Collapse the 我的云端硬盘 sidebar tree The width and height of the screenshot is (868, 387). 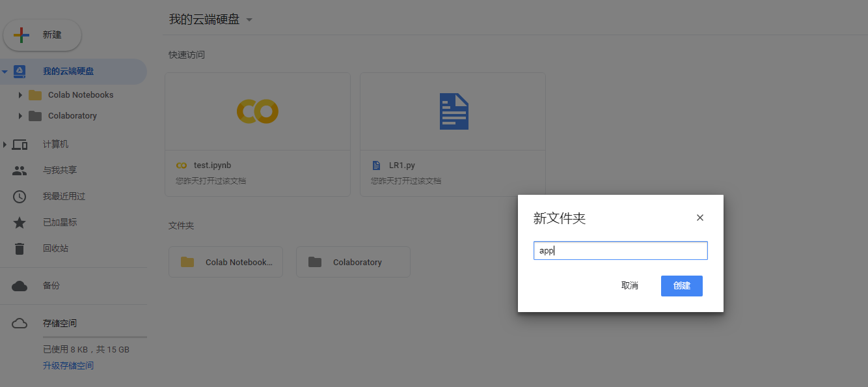tap(5, 71)
